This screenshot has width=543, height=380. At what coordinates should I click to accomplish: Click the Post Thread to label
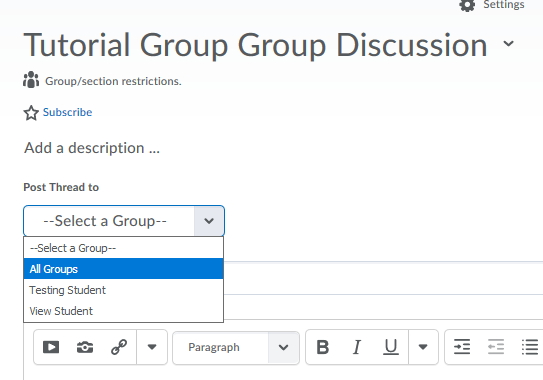61,187
